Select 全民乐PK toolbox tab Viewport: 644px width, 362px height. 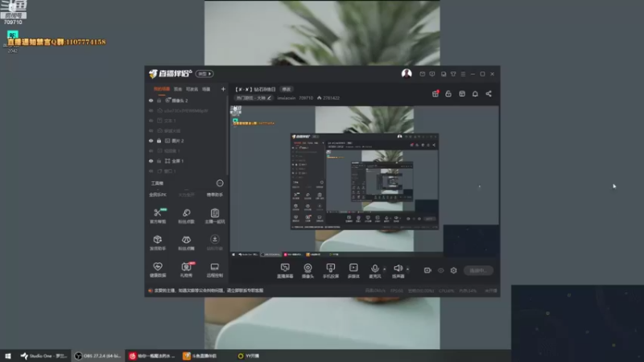[158, 195]
